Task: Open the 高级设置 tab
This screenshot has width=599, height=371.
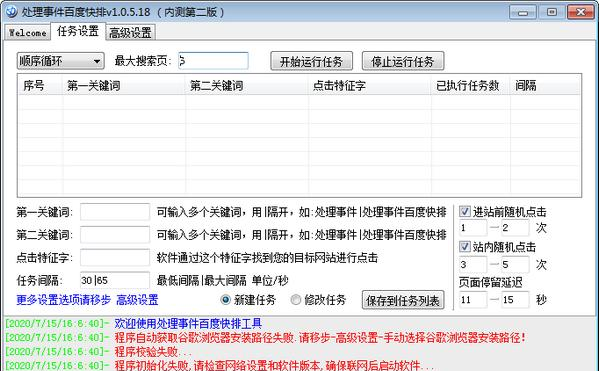Action: click(x=130, y=32)
